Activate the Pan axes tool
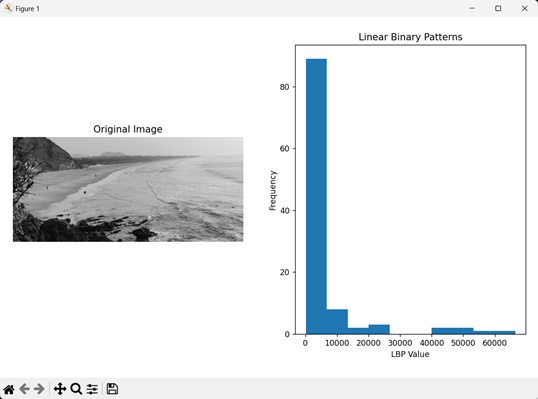This screenshot has width=538, height=399. (60, 389)
